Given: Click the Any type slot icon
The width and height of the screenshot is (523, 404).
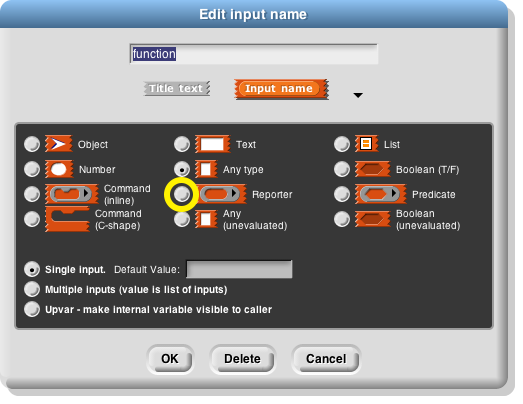Looking at the screenshot, I should point(206,169).
